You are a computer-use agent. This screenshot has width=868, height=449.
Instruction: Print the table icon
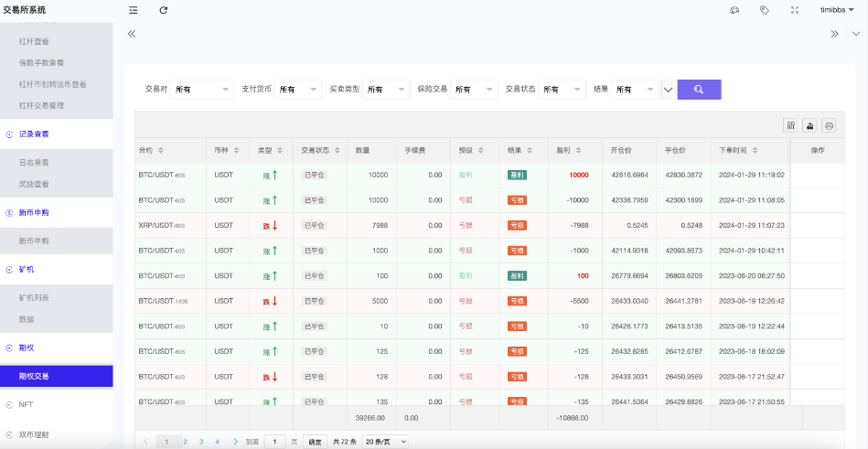tap(829, 125)
